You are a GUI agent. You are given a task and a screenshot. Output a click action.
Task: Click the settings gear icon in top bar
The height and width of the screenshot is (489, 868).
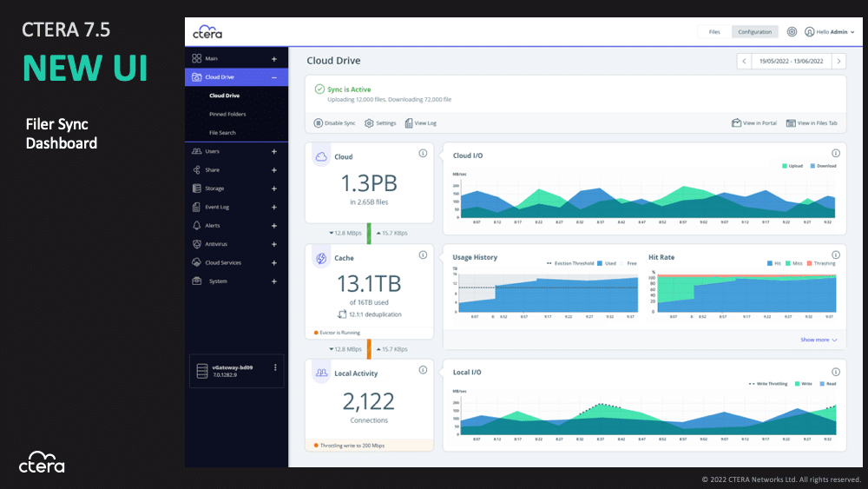[792, 32]
